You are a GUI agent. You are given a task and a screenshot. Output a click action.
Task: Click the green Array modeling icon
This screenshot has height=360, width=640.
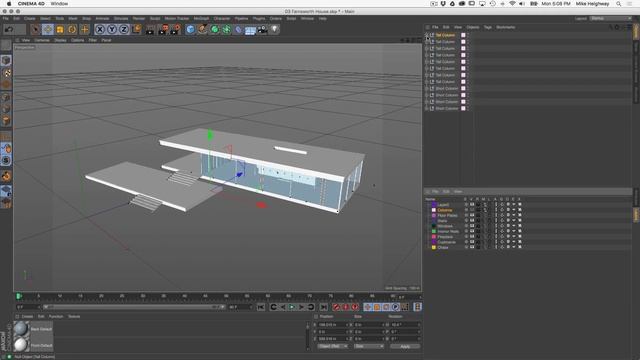pos(227,29)
